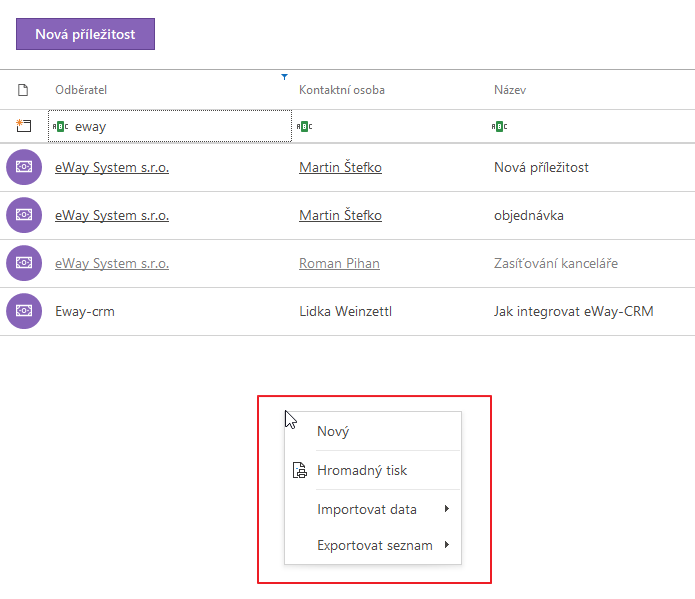Select the objednávka name cell
The image size is (695, 599).
(x=529, y=215)
